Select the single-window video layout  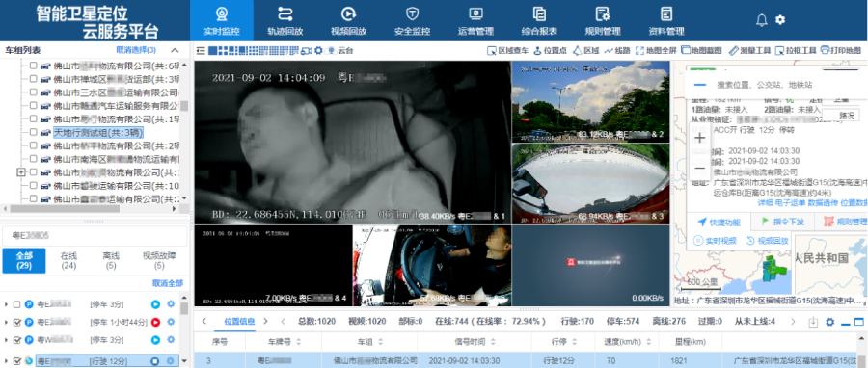212,50
